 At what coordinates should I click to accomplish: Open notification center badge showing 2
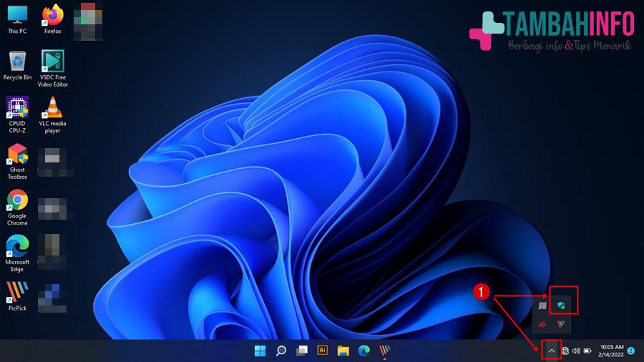pyautogui.click(x=631, y=351)
